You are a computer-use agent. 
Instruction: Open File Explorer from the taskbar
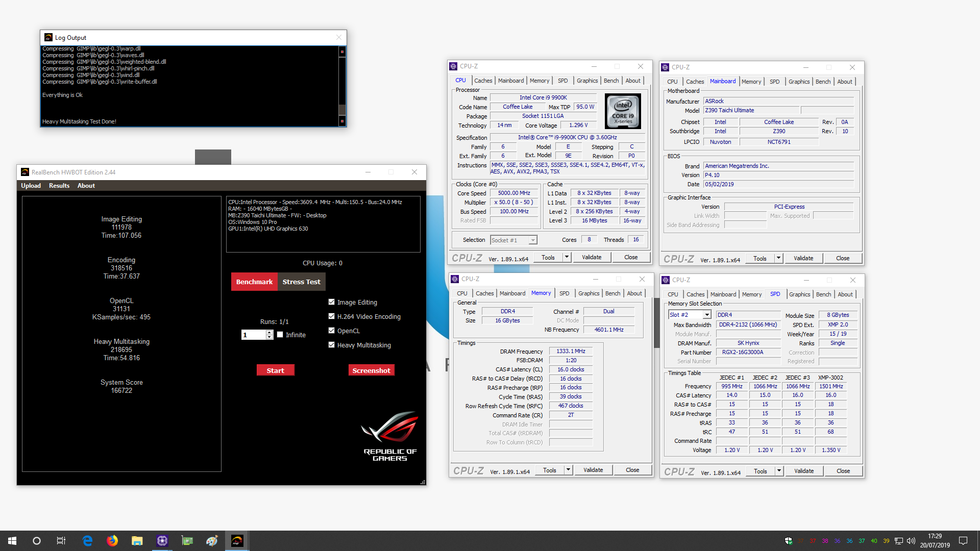(137, 541)
